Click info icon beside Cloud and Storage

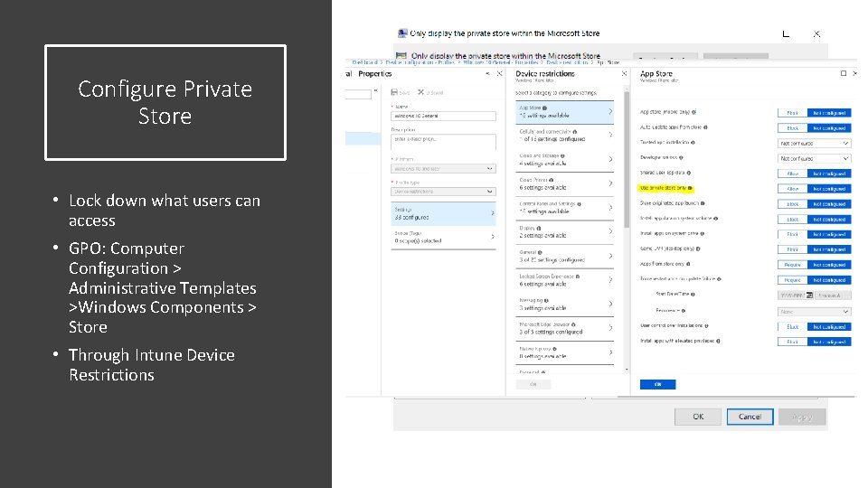click(562, 156)
